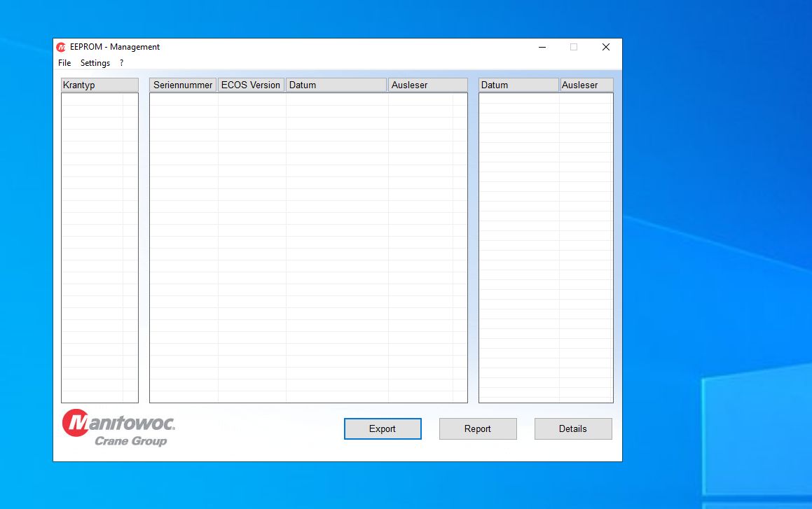Click inside the serial number table area

pos(308,245)
